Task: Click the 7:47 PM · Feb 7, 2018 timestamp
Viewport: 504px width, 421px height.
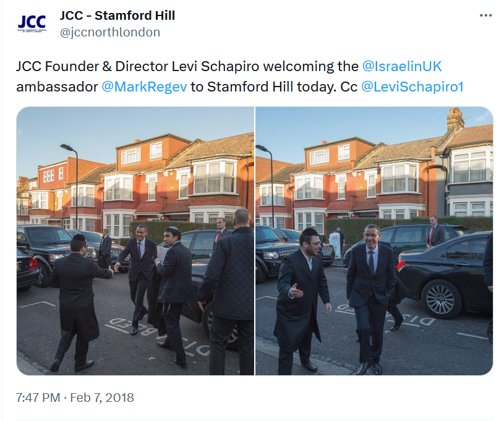Action: (75, 398)
